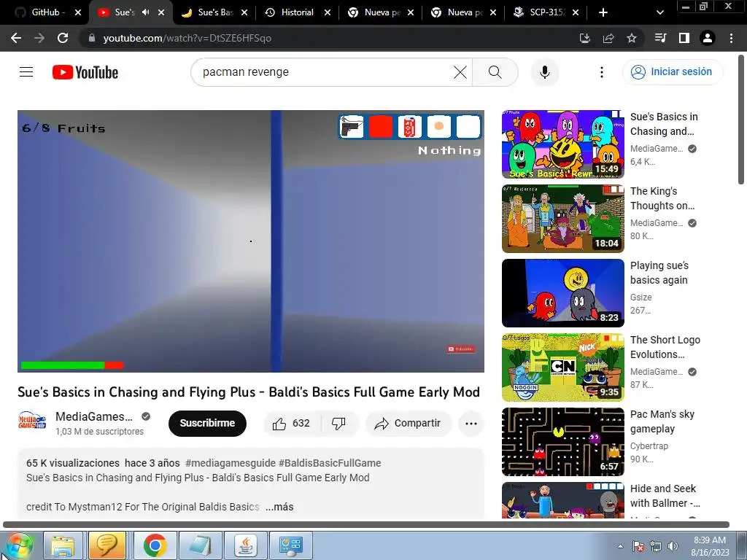
Task: Open Hide and Seek with Ballmer video title
Action: click(665, 496)
